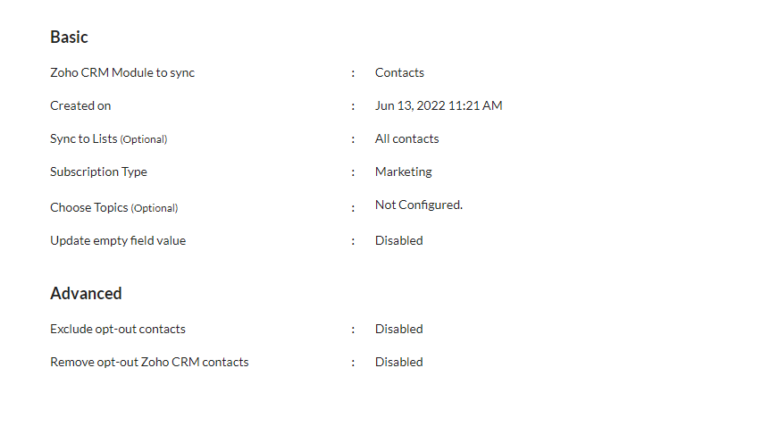770x435 pixels.
Task: Click the Subscription Type label
Action: click(98, 172)
